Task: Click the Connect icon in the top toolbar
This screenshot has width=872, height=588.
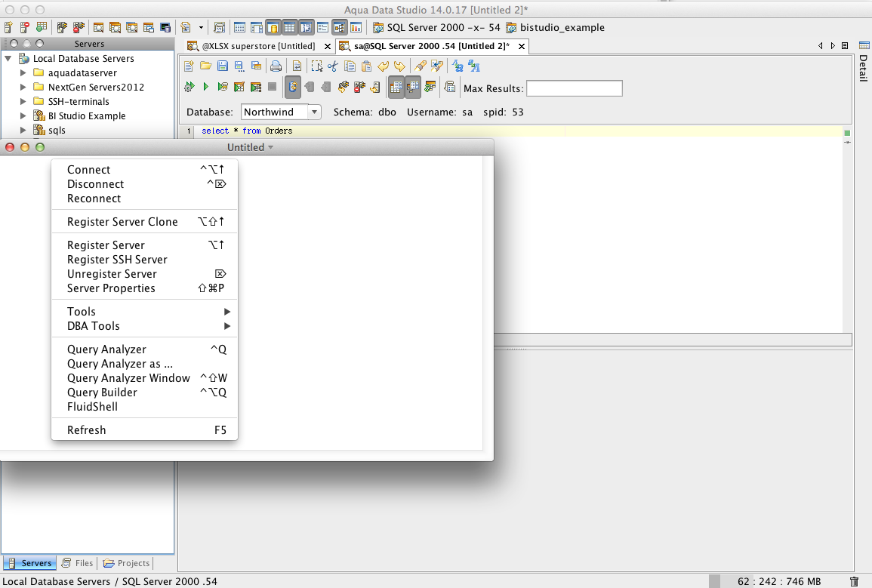Action: pos(62,27)
